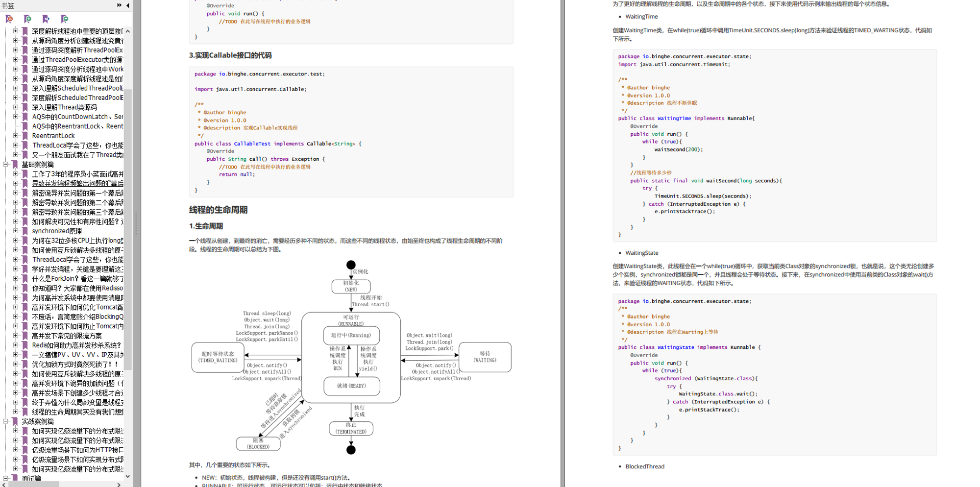Click the bookmark icon beside ReentrantLock
The image size is (980, 487).
click(25, 136)
